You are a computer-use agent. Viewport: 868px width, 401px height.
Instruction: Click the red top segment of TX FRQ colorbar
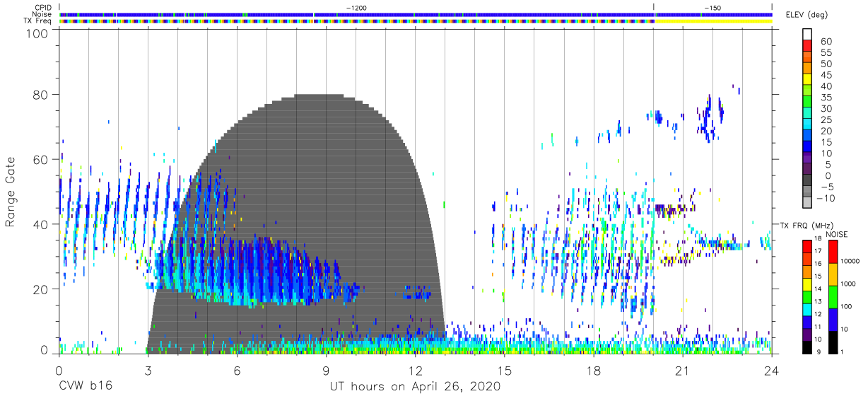pos(807,246)
